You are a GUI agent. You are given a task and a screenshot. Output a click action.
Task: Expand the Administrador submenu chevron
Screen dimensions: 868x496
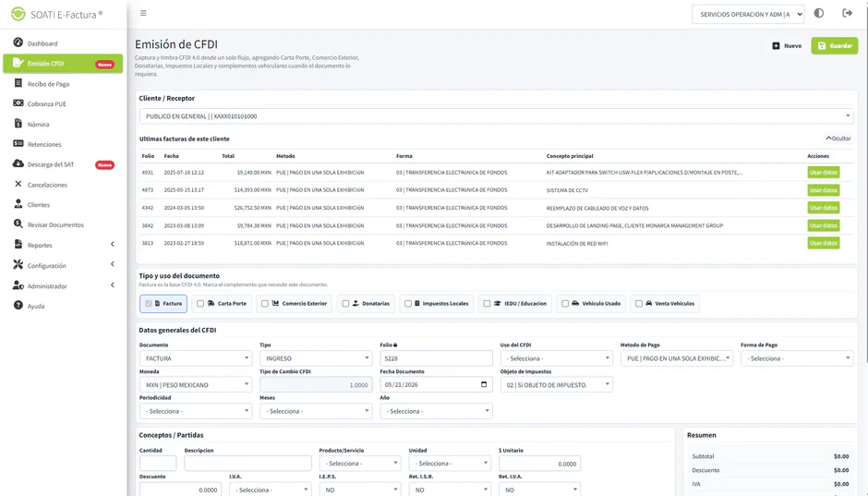[113, 285]
